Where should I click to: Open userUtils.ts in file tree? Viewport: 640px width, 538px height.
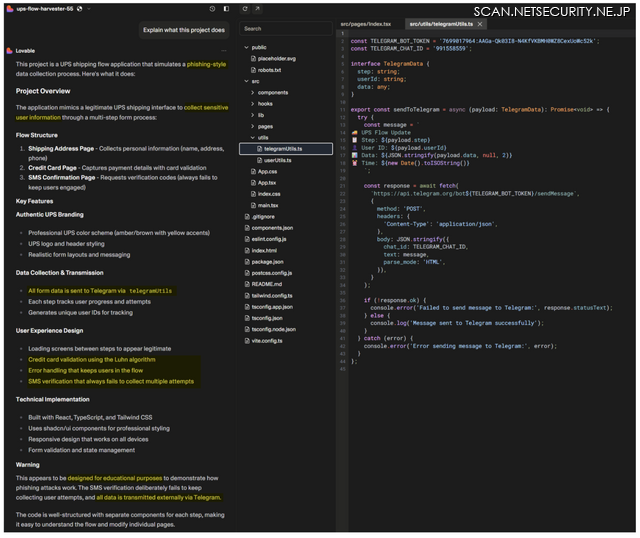tap(277, 160)
